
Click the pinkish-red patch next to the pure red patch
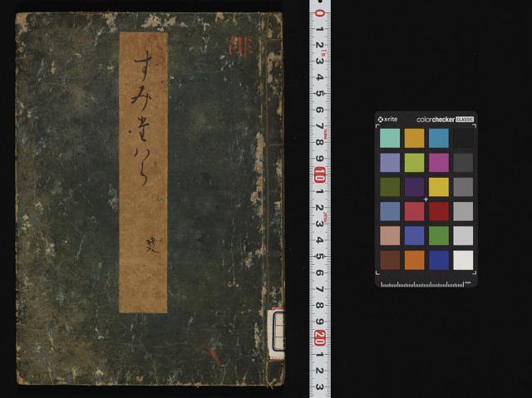tap(414, 211)
